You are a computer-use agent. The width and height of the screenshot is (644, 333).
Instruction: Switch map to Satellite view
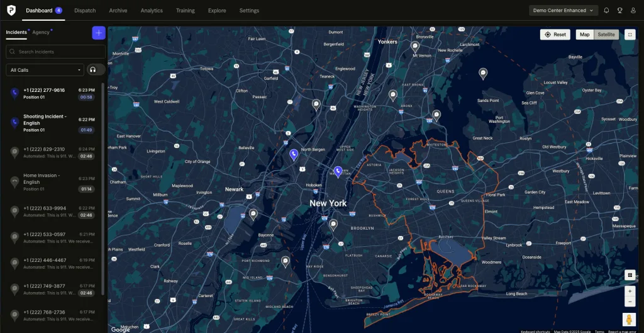pos(607,35)
